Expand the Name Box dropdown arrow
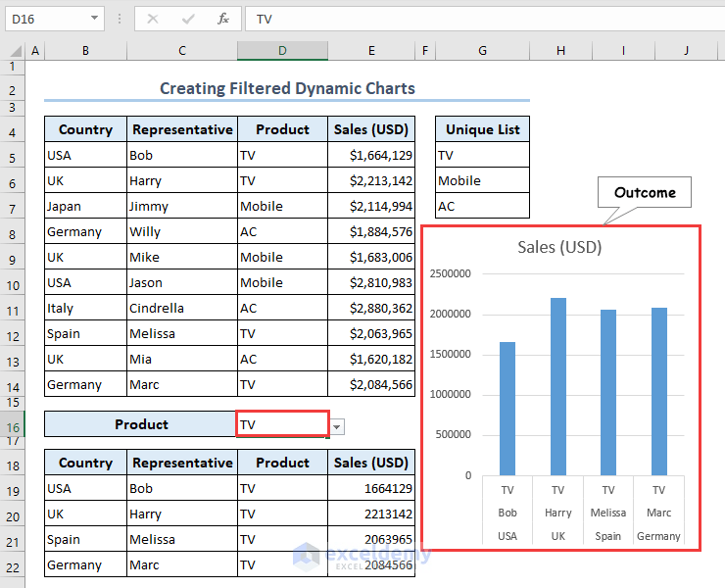The image size is (725, 588). click(x=94, y=19)
